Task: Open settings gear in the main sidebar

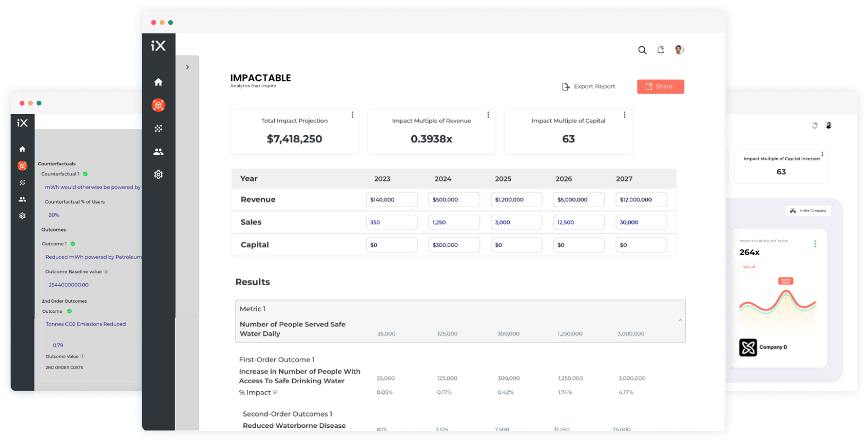Action: click(x=158, y=174)
